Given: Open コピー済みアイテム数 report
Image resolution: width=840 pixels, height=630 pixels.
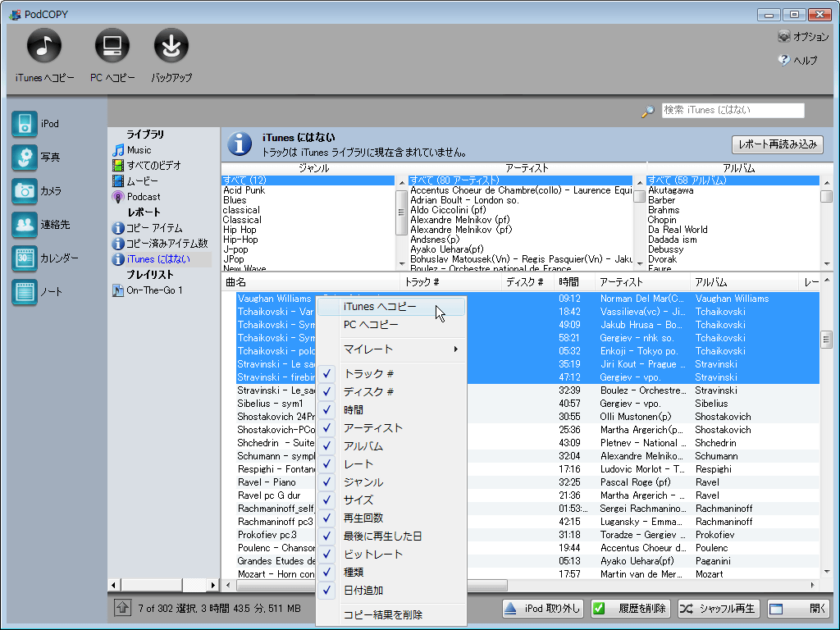Looking at the screenshot, I should pos(167,244).
